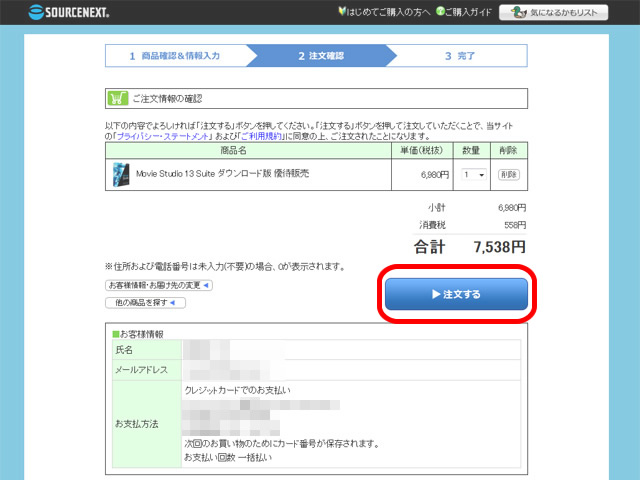The image size is (640, 497).
Task: Click the duck icon in wishlist button
Action: coord(518,12)
